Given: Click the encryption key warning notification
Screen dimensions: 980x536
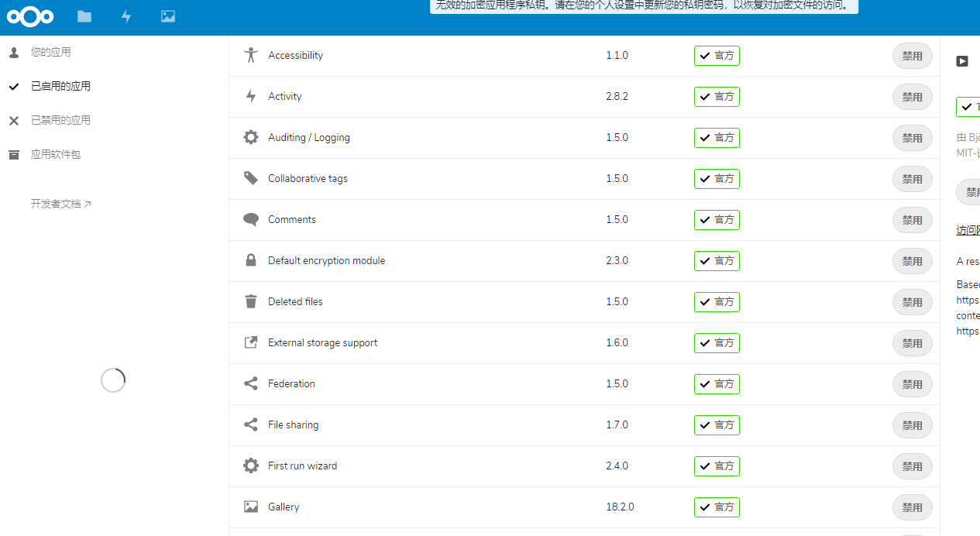Looking at the screenshot, I should point(645,6).
